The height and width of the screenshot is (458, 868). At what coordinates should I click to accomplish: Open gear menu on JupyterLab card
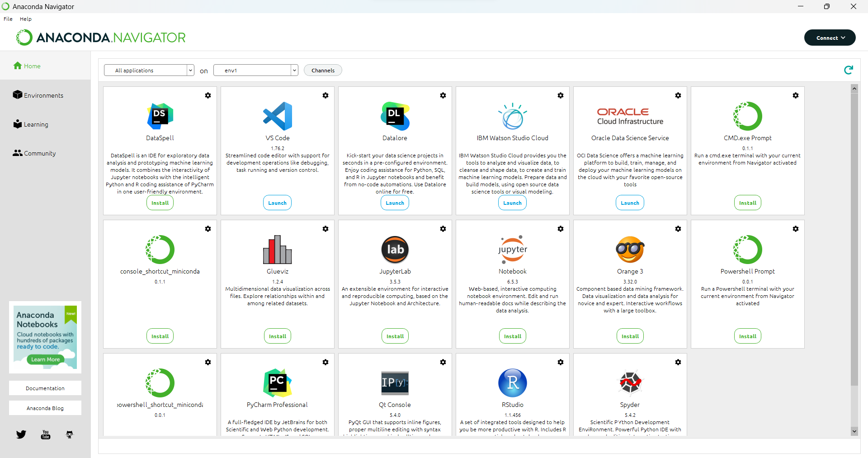coord(443,229)
